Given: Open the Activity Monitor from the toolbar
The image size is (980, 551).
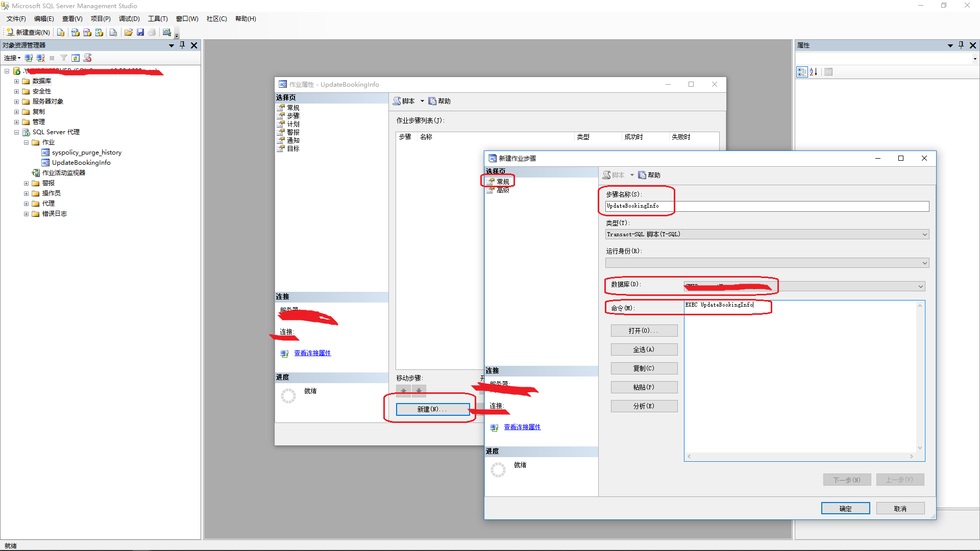Looking at the screenshot, I should [x=167, y=32].
